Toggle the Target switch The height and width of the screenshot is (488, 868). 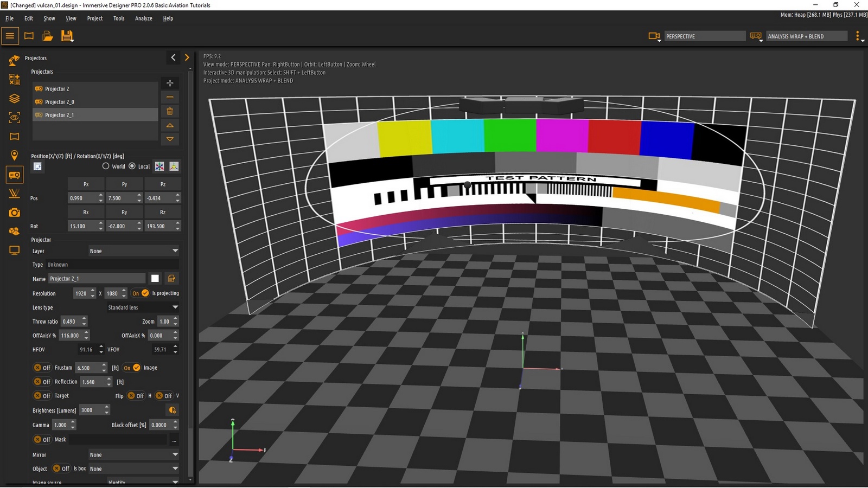[42, 396]
